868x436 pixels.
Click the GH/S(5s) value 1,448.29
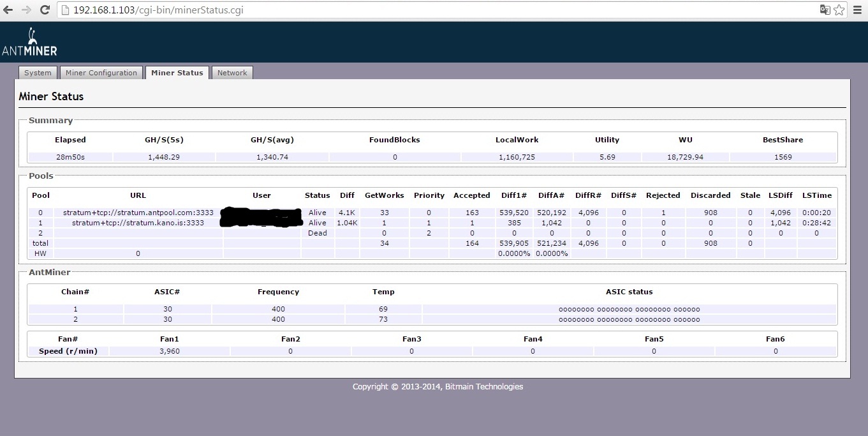[x=164, y=157]
